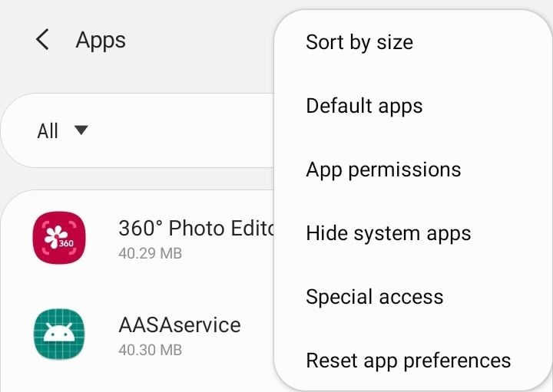This screenshot has width=553, height=392.
Task: Expand the All filter triangle arrow
Action: pyautogui.click(x=81, y=130)
